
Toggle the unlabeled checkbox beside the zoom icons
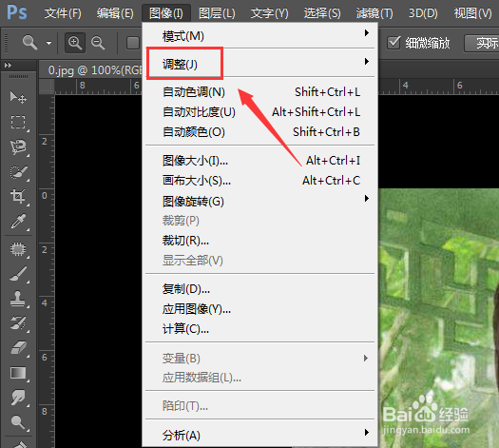click(x=133, y=43)
